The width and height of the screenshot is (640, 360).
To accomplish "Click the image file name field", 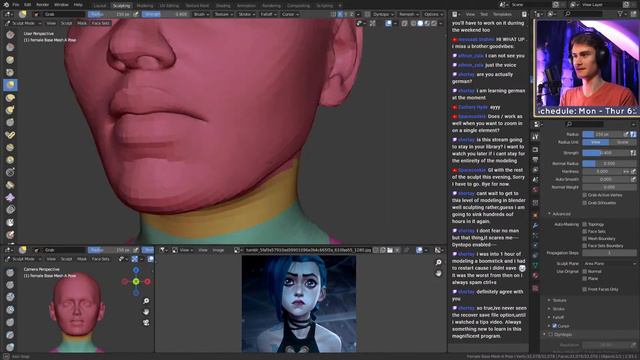I will (x=307, y=250).
